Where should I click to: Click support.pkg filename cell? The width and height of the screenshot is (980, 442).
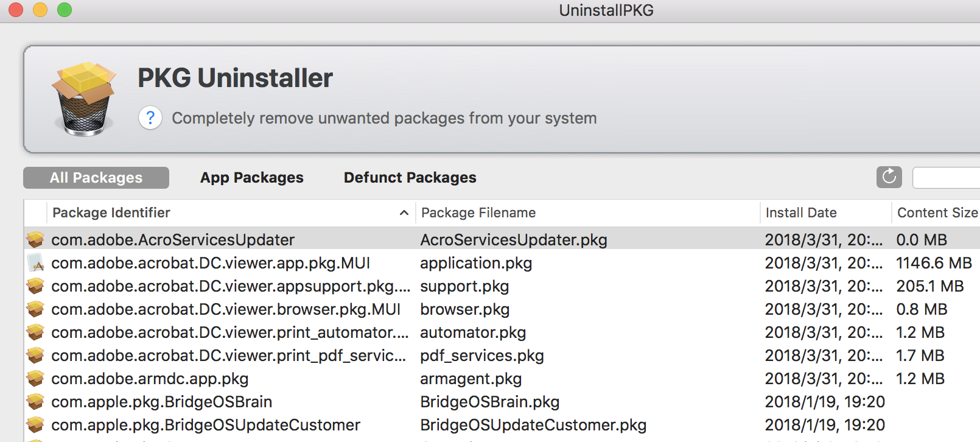464,286
